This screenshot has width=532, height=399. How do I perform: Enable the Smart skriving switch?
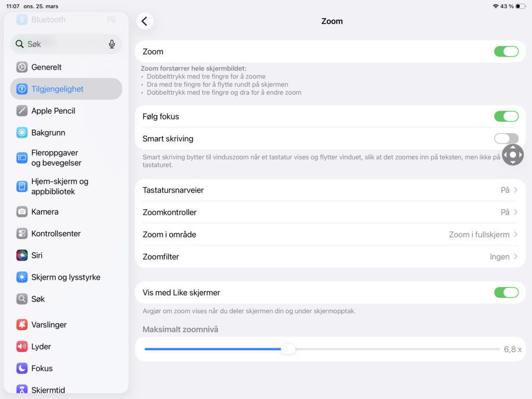point(506,138)
